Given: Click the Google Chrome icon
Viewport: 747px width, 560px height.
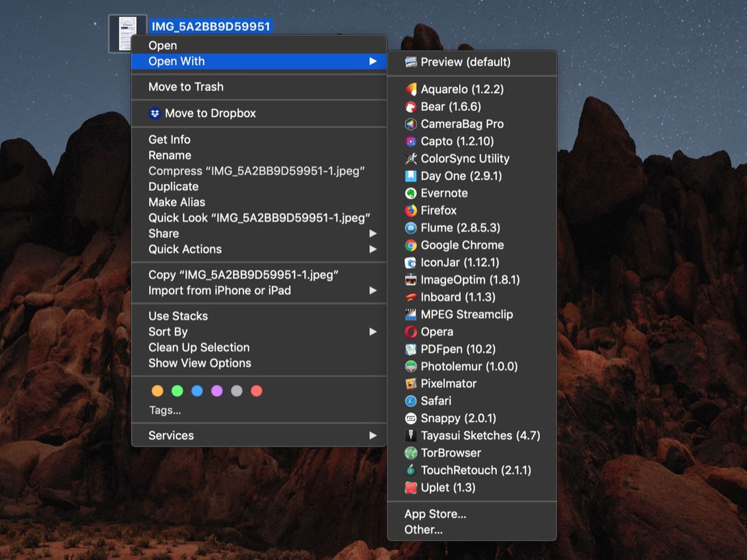Looking at the screenshot, I should 411,245.
